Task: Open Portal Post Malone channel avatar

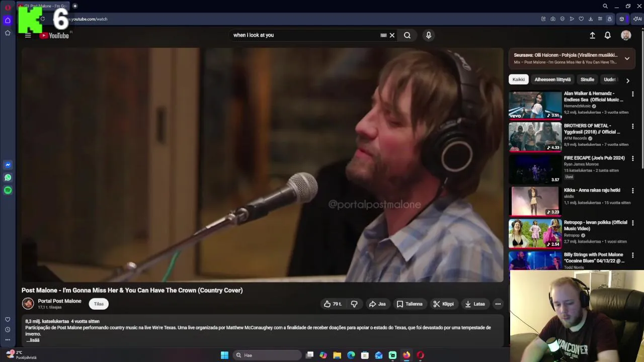Action: [x=28, y=303]
